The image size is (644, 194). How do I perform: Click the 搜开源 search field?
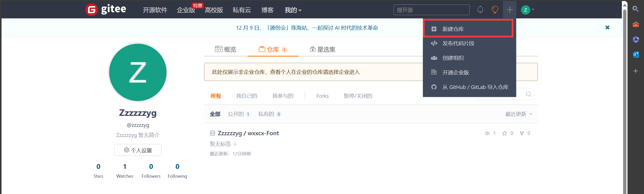click(431, 10)
